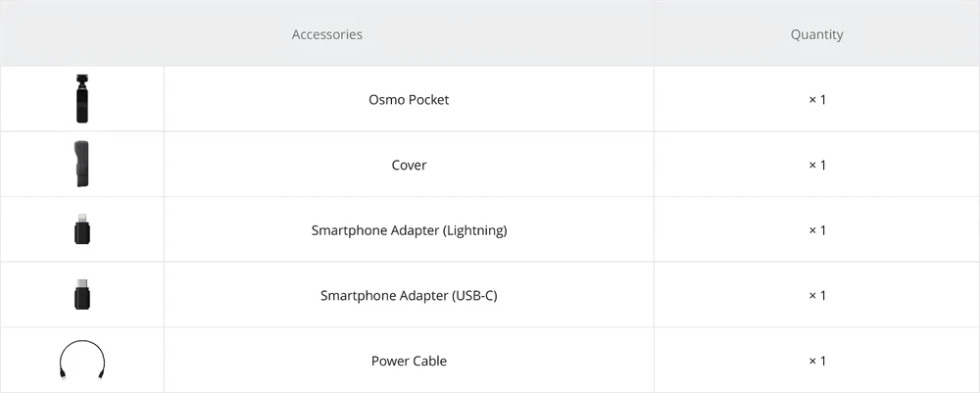980x393 pixels.
Task: Click the Power Cable image
Action: pyautogui.click(x=82, y=360)
